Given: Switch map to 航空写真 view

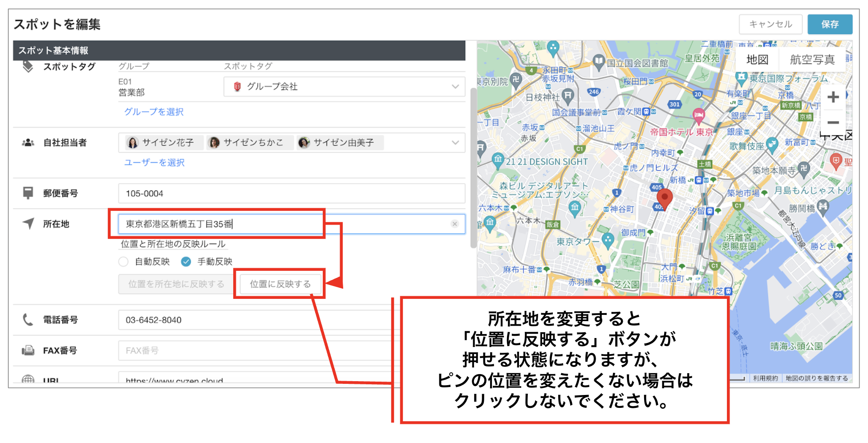Looking at the screenshot, I should pyautogui.click(x=812, y=60).
